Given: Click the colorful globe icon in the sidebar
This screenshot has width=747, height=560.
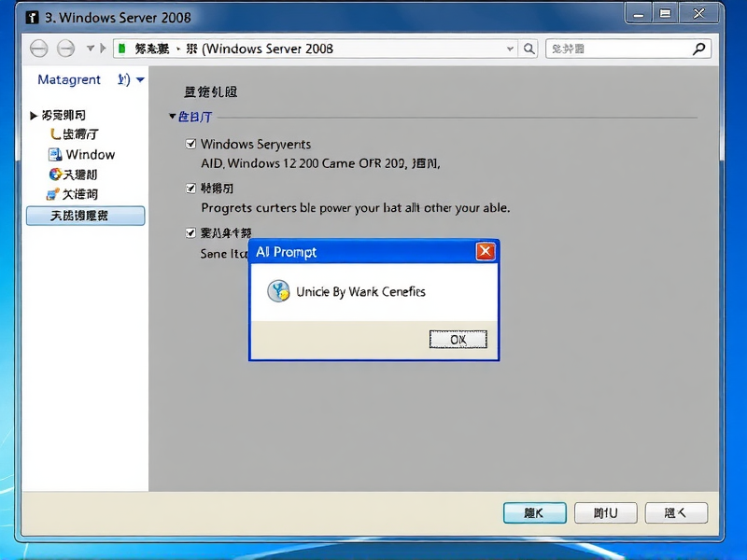Looking at the screenshot, I should (x=54, y=175).
